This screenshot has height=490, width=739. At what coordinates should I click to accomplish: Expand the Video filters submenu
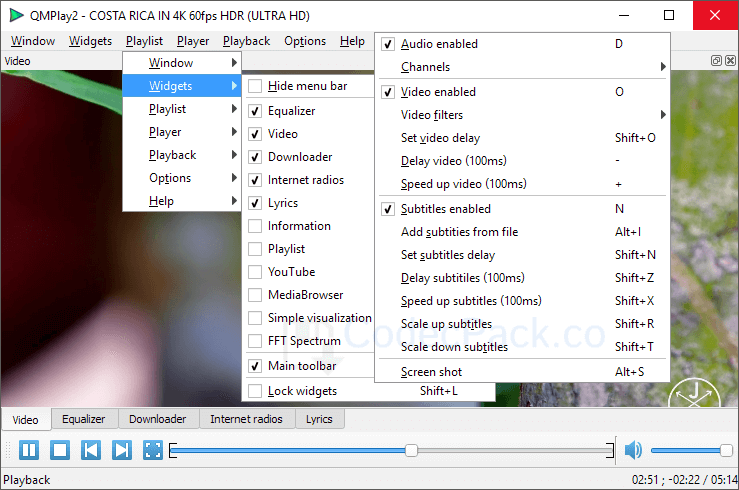pos(523,115)
